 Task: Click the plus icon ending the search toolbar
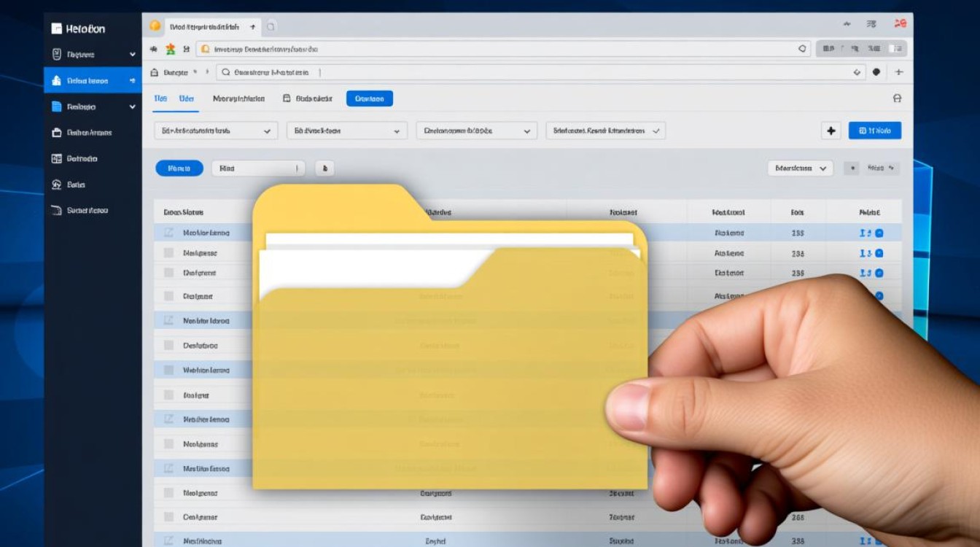point(898,72)
